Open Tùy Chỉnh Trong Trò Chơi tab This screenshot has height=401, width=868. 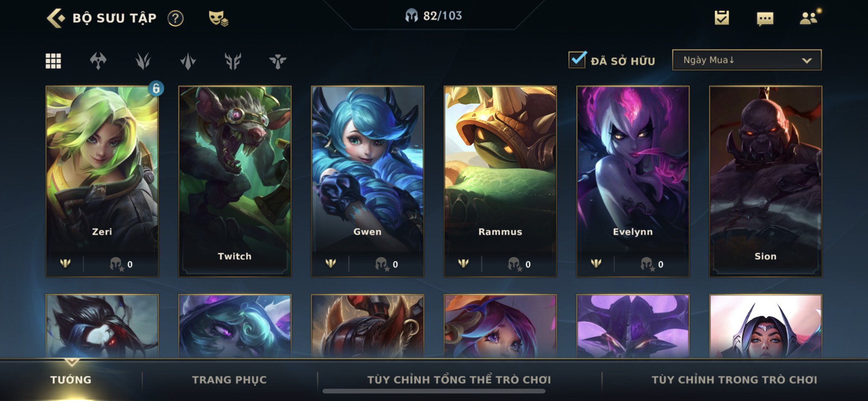(x=734, y=380)
